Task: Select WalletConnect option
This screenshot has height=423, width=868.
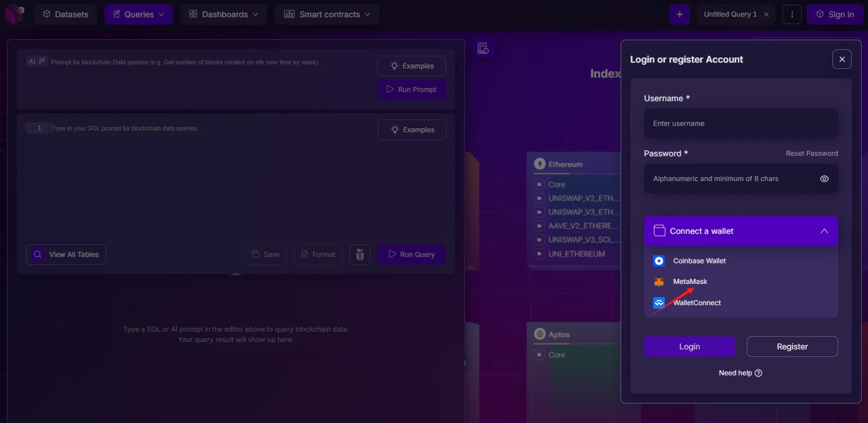Action: point(696,303)
